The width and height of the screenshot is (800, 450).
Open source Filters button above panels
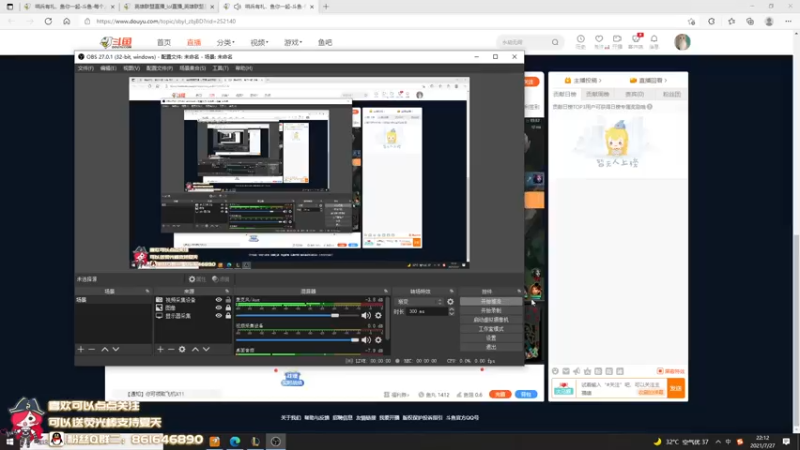pyautogui.click(x=221, y=279)
